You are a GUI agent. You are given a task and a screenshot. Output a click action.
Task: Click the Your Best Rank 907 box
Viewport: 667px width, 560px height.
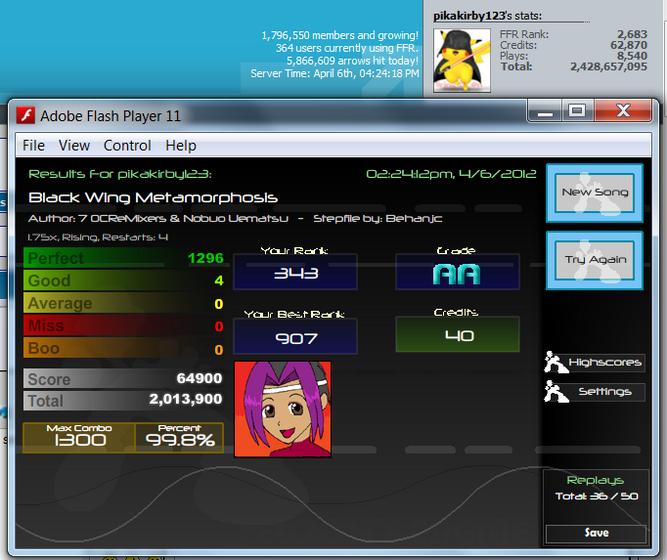[x=296, y=337]
